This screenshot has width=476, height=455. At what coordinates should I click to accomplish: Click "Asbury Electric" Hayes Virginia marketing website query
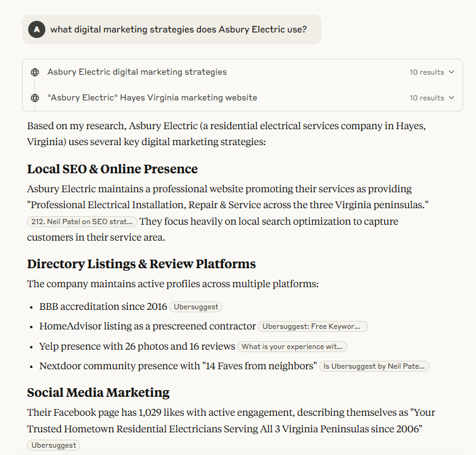pyautogui.click(x=152, y=98)
